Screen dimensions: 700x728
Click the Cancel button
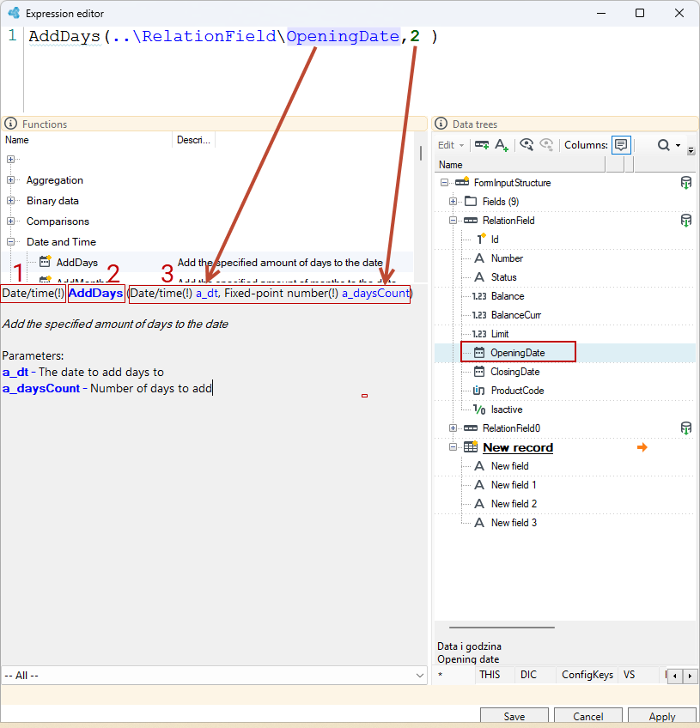(588, 716)
